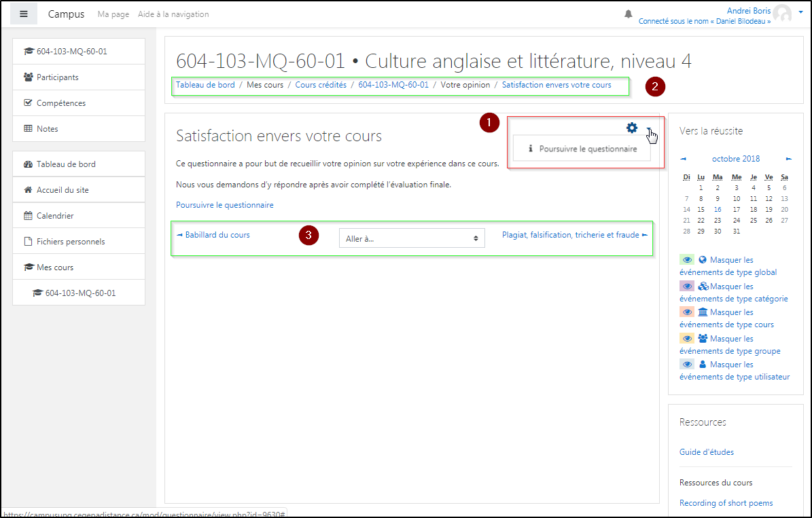Go to previous month arrow in calendar
This screenshot has width=812, height=518.
point(683,159)
